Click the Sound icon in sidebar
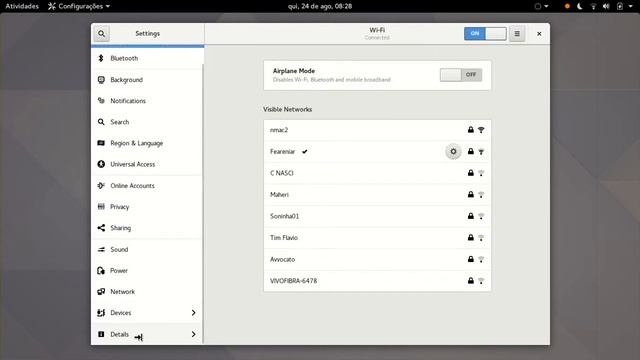The width and height of the screenshot is (640, 360). pyautogui.click(x=101, y=249)
